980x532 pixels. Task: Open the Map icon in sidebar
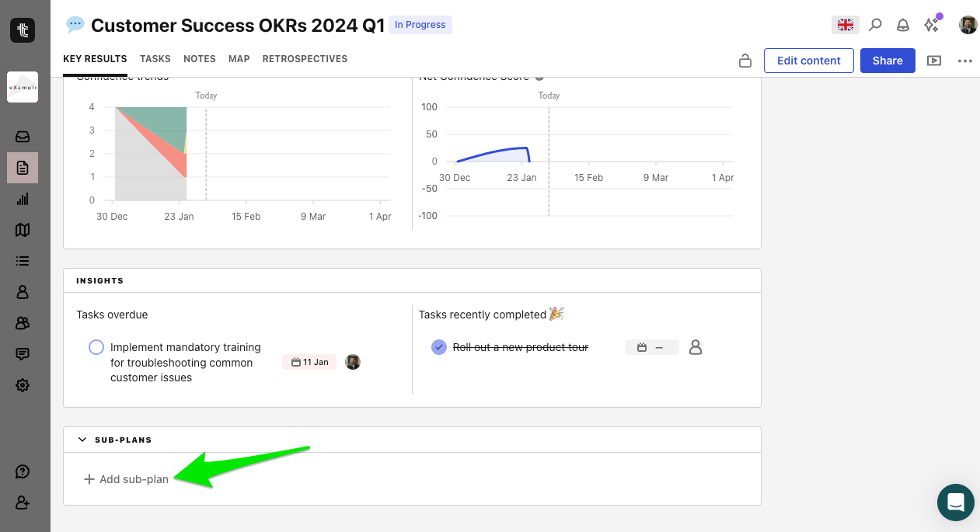tap(23, 230)
